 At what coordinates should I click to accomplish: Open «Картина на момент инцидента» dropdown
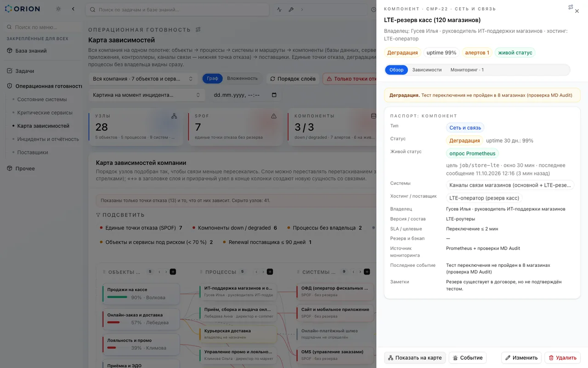click(x=147, y=95)
